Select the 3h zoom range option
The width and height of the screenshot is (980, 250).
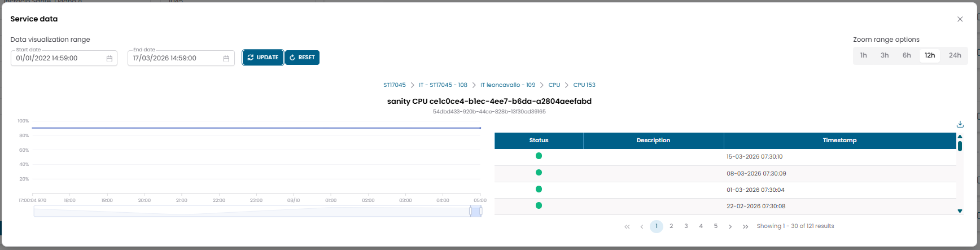(x=885, y=55)
